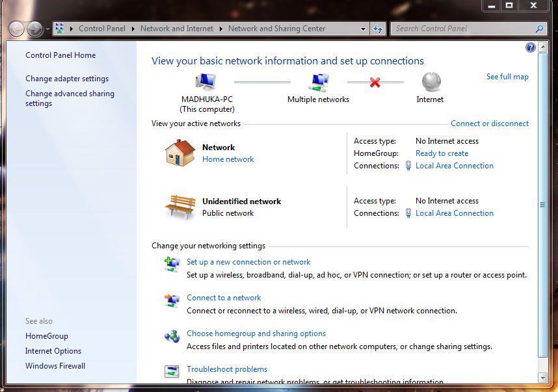Image resolution: width=558 pixels, height=392 pixels.
Task: Click the Refresh icon in the address bar
Action: (x=377, y=29)
